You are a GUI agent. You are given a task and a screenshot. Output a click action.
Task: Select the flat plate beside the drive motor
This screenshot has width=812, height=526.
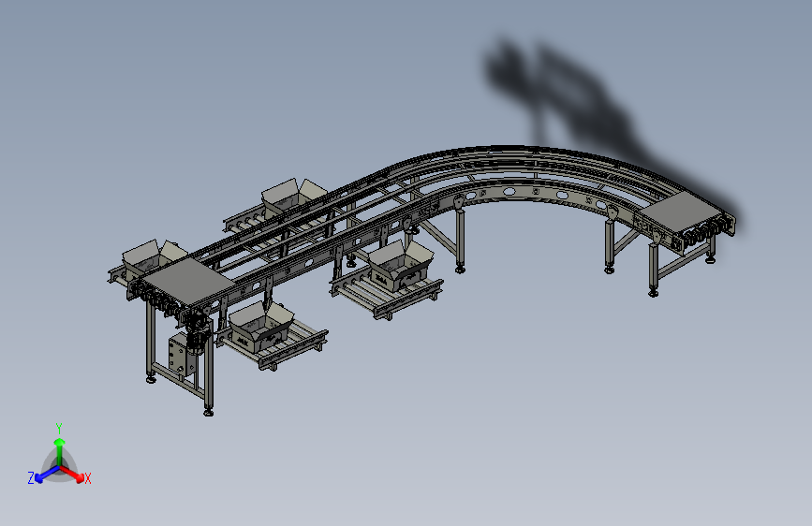click(x=189, y=281)
